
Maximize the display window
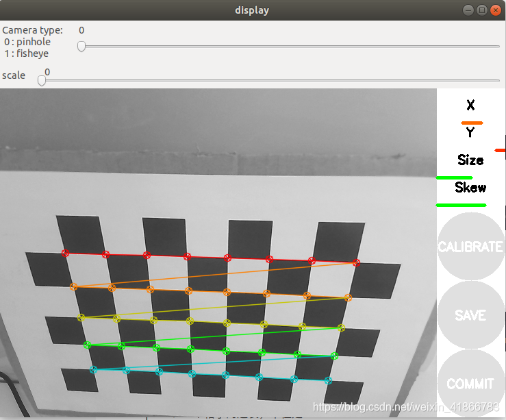pos(482,10)
